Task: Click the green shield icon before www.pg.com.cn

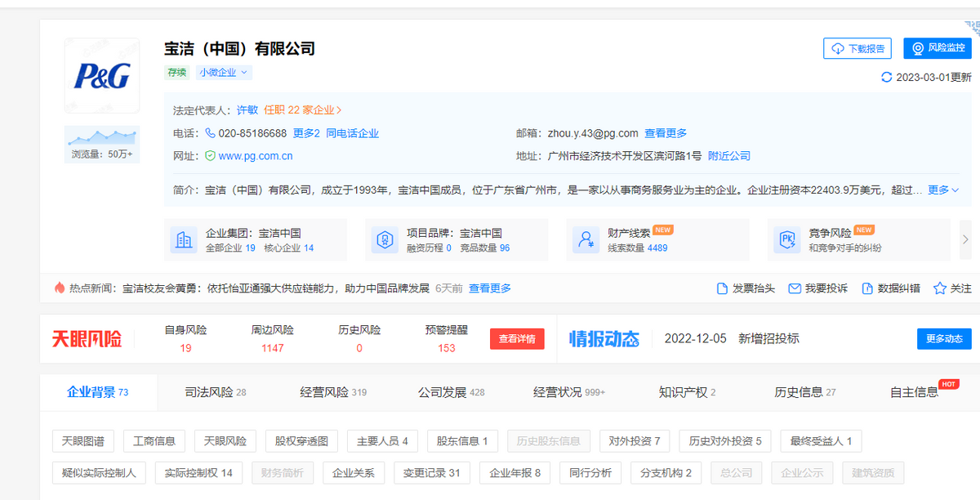Action: click(211, 155)
